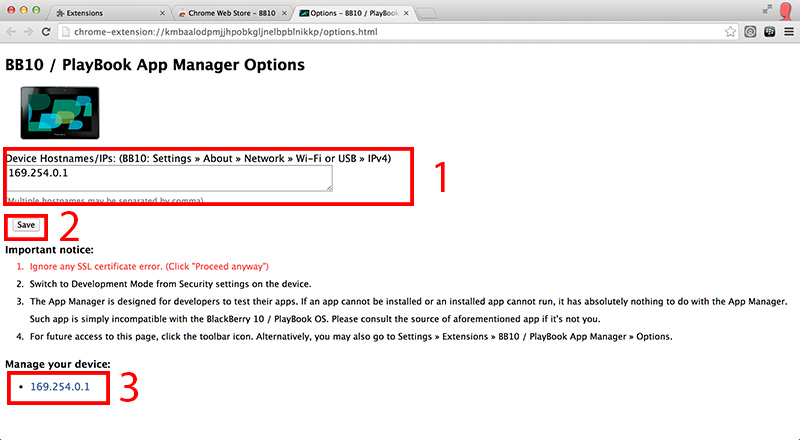
Task: Click the window close red button
Action: (11, 10)
